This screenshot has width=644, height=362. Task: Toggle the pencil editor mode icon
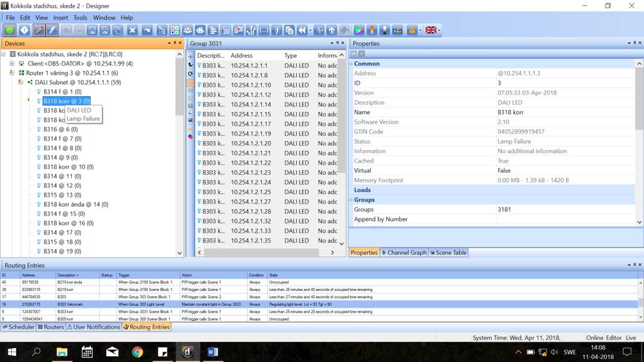pyautogui.click(x=39, y=30)
